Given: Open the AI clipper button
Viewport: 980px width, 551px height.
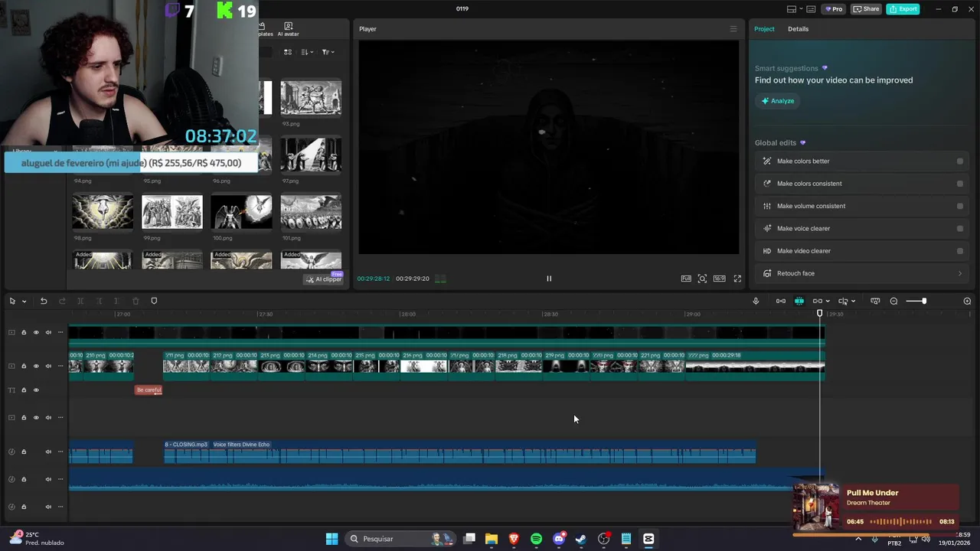Looking at the screenshot, I should [x=324, y=279].
